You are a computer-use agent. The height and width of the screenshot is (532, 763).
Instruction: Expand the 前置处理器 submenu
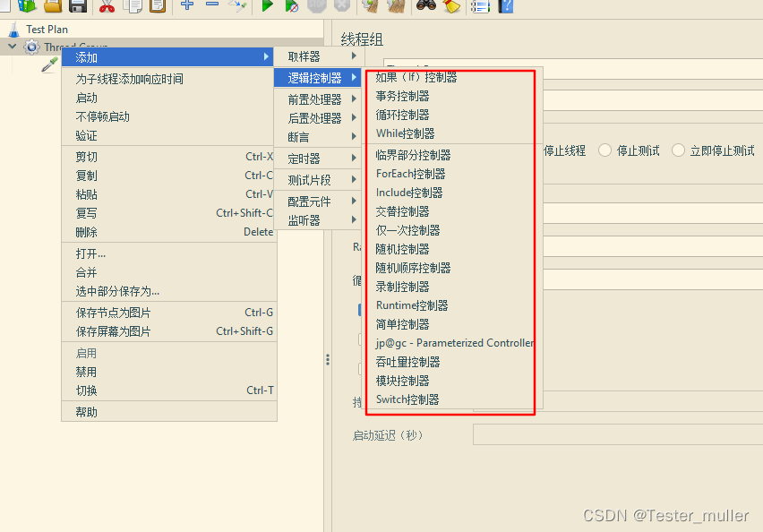tap(317, 99)
